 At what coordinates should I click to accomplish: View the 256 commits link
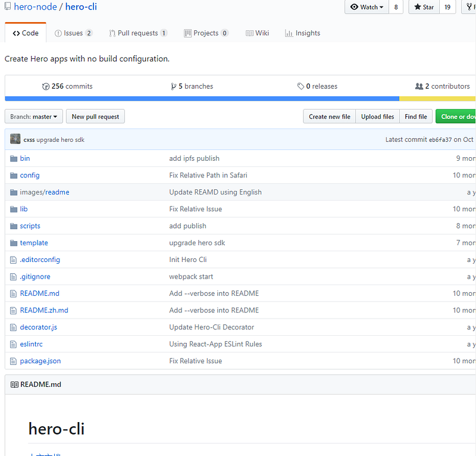click(x=67, y=86)
